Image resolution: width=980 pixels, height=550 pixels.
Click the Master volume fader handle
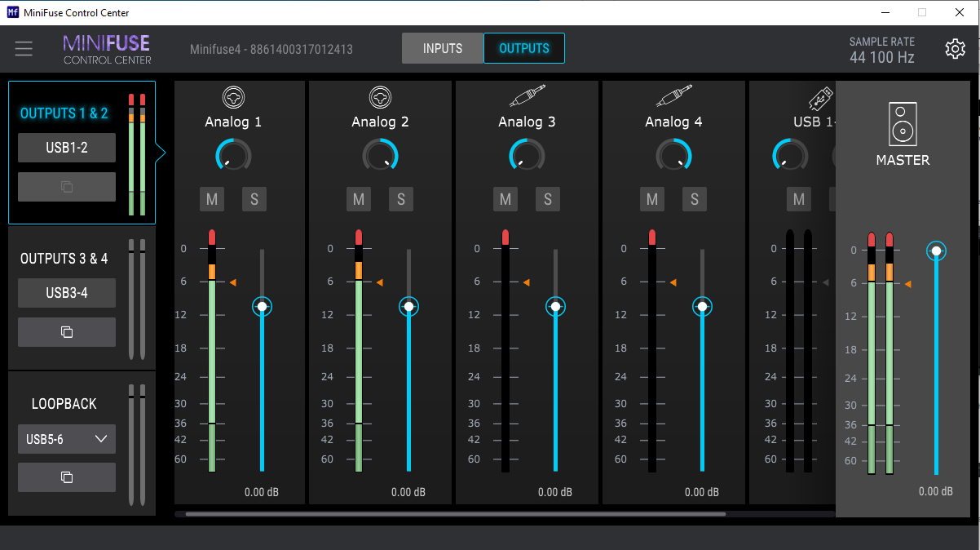coord(936,251)
